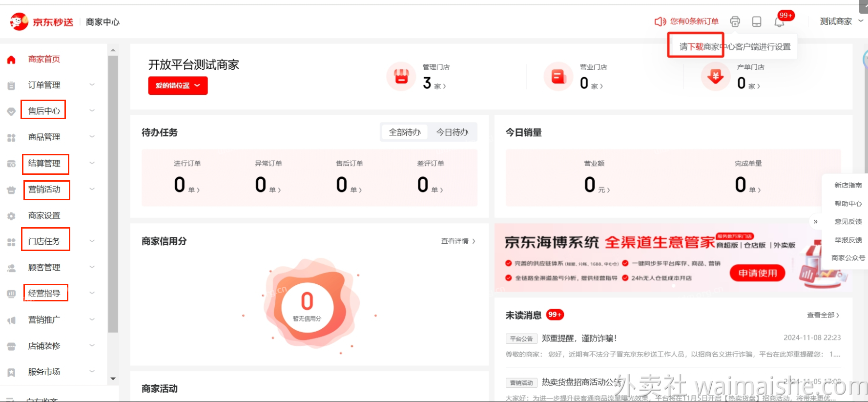This screenshot has width=868, height=402.
Task: Click the 服务市场 bookmark icon
Action: (x=11, y=372)
